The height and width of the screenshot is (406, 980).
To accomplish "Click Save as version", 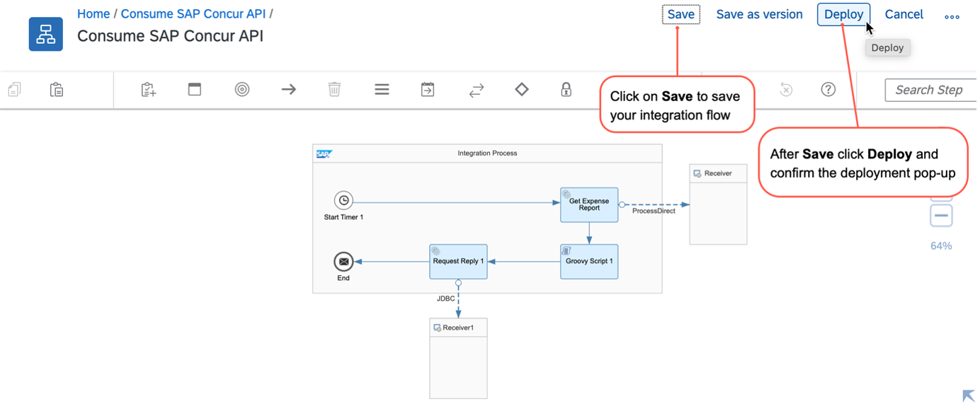I will point(759,14).
